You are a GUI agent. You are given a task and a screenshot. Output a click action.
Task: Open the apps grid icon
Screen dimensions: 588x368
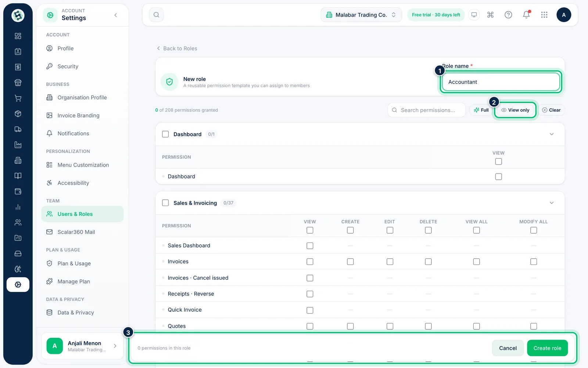[x=544, y=15]
